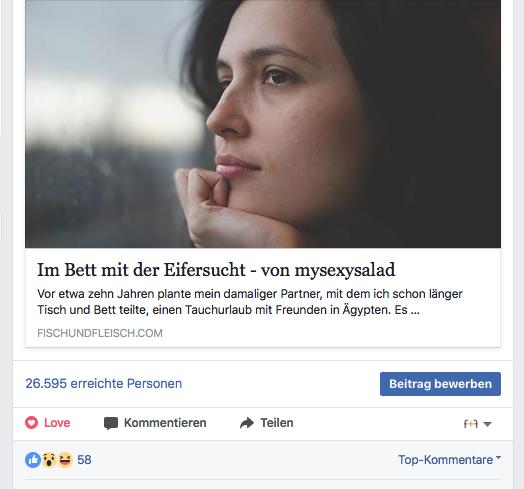Click the Haha laughing reaction icon

[x=65, y=460]
